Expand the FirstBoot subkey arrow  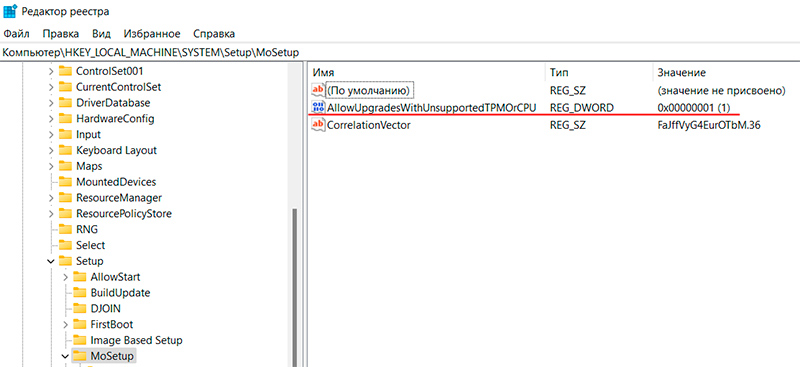tap(65, 324)
